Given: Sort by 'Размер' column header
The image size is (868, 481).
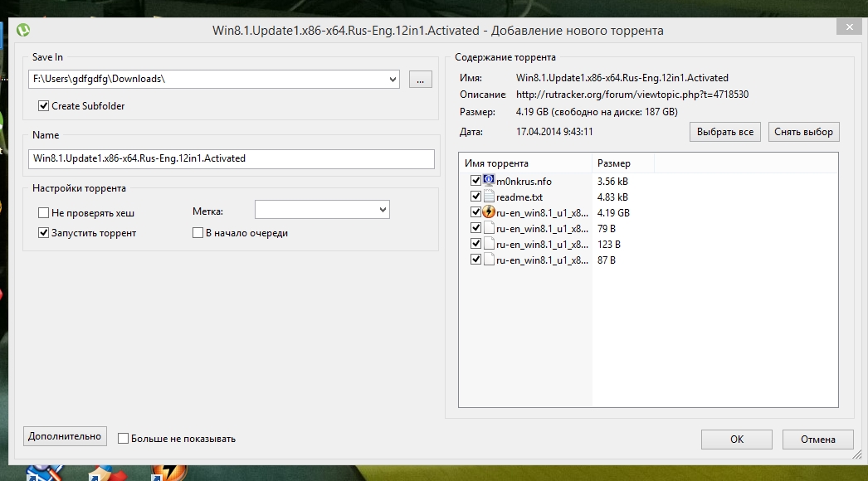Looking at the screenshot, I should (623, 163).
